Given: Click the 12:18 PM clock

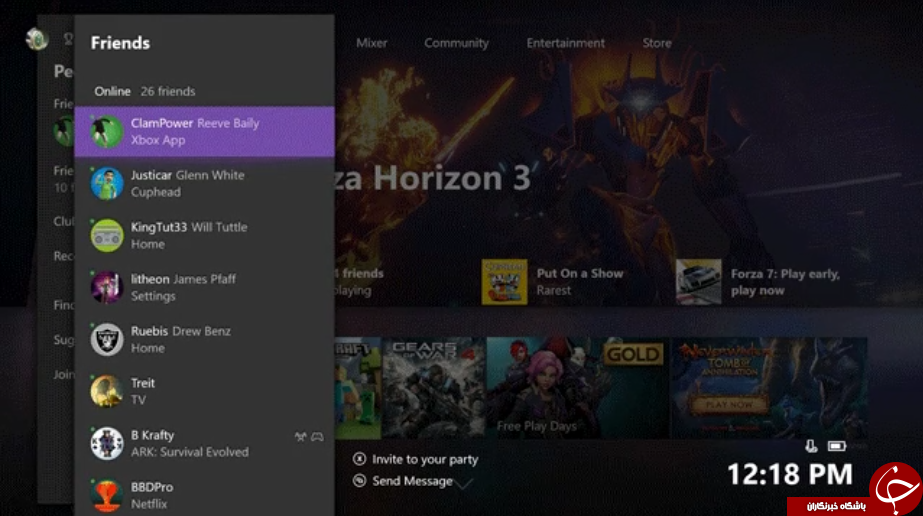Looking at the screenshot, I should click(x=790, y=474).
